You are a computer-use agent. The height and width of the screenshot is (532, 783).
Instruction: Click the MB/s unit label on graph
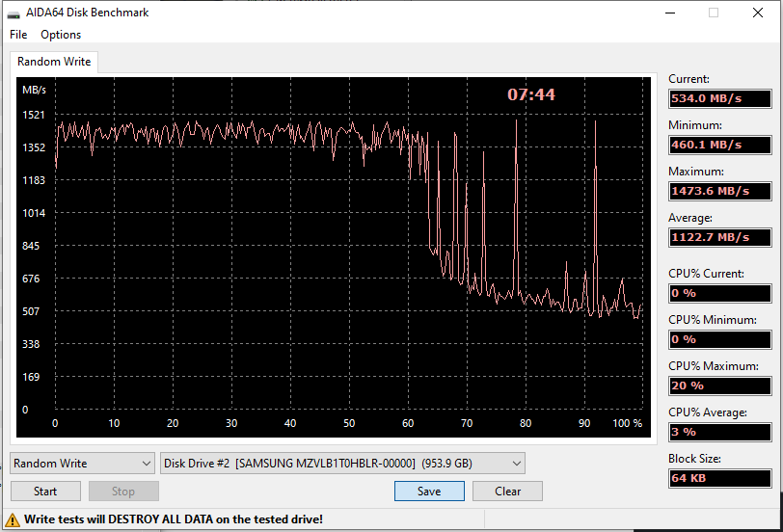coord(34,90)
